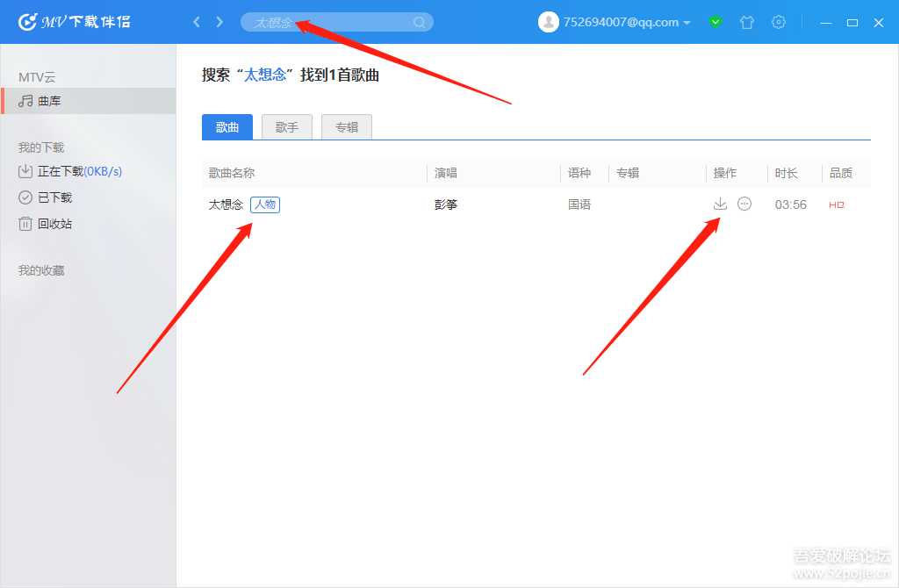Select the 歌曲 tab
899x588 pixels.
(227, 126)
